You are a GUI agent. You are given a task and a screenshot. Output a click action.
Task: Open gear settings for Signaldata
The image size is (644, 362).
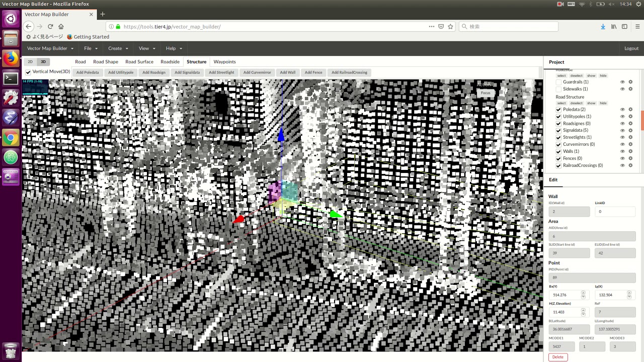pos(630,130)
